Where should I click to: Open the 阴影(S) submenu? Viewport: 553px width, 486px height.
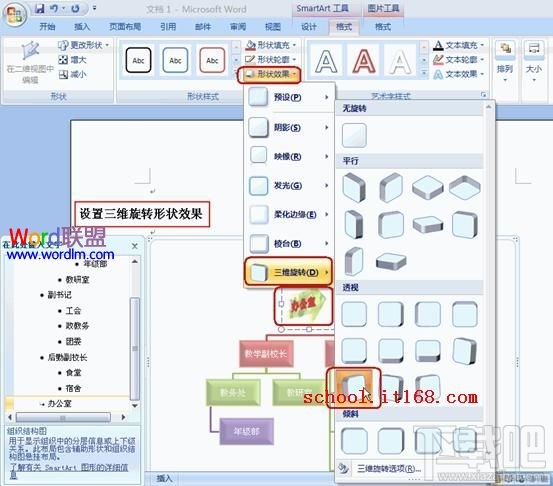pos(289,127)
